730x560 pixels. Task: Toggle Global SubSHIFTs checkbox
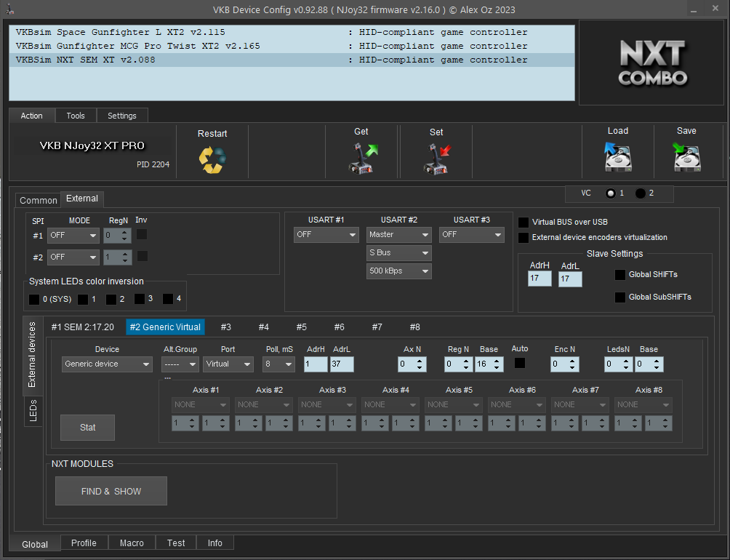click(620, 297)
